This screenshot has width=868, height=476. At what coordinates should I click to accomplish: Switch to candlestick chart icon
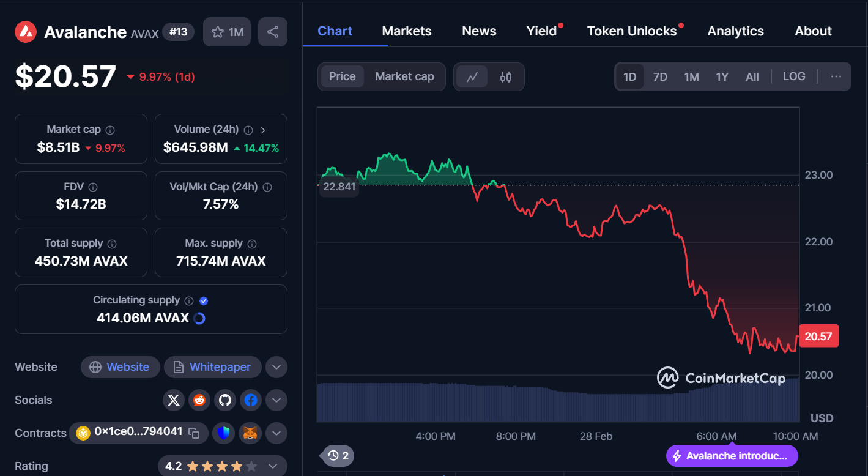click(x=506, y=76)
